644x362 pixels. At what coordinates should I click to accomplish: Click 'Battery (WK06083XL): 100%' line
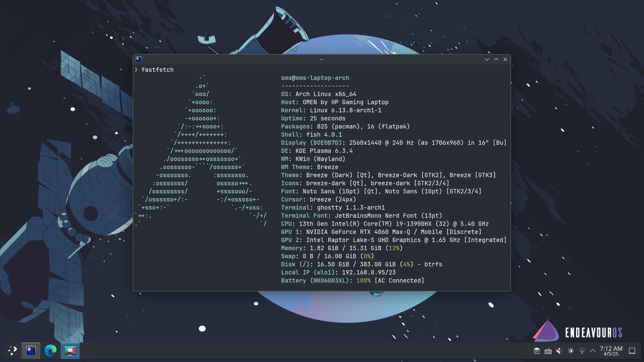coord(353,281)
